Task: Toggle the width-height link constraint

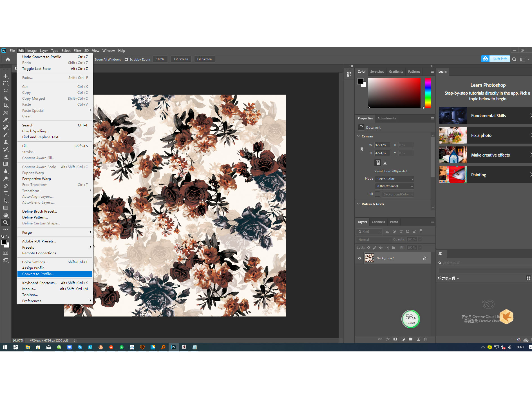Action: click(362, 149)
